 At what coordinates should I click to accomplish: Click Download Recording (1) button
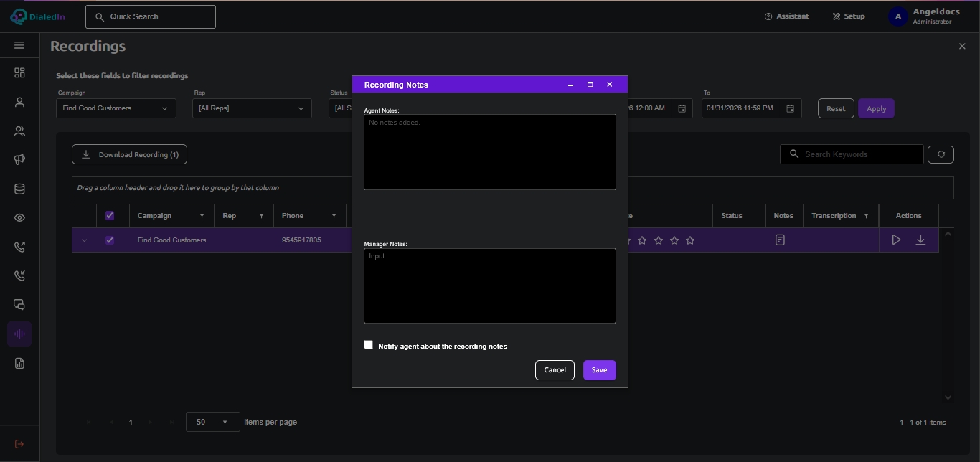click(x=129, y=154)
